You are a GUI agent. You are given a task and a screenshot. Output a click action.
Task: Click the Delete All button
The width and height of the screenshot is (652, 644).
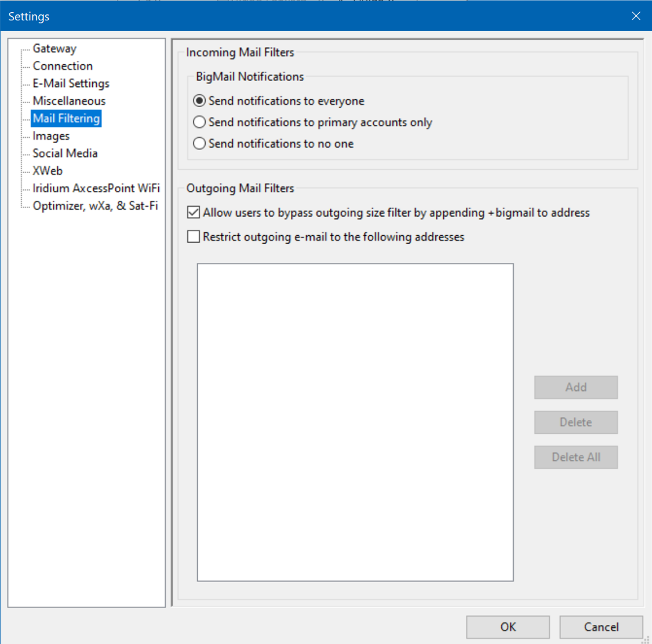tap(576, 457)
